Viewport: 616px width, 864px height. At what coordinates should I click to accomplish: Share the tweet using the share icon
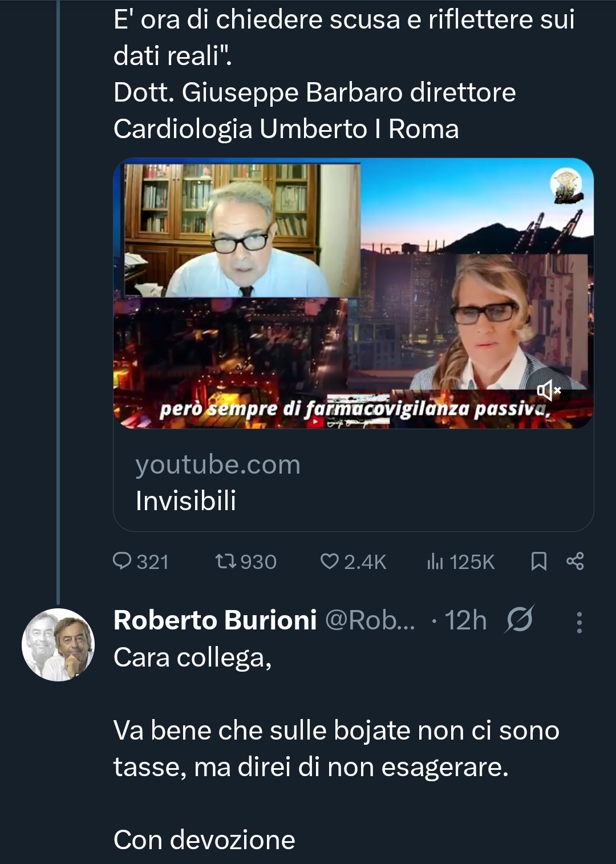(575, 562)
